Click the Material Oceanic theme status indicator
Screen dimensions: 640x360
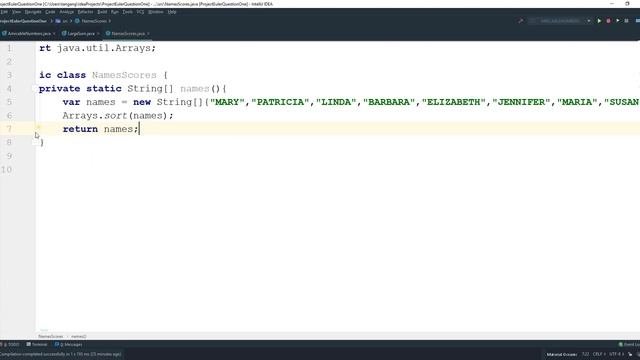coord(562,354)
